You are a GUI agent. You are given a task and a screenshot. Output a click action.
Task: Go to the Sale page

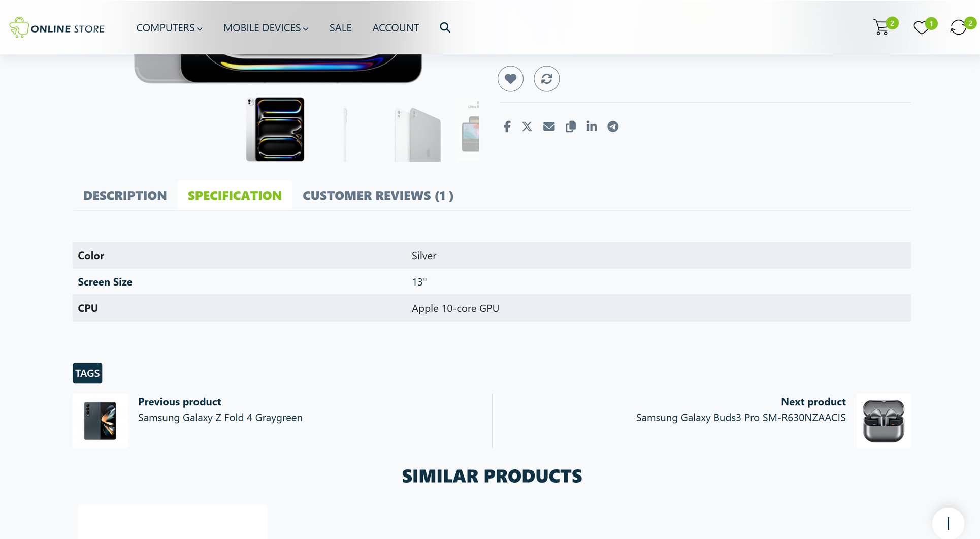tap(340, 28)
